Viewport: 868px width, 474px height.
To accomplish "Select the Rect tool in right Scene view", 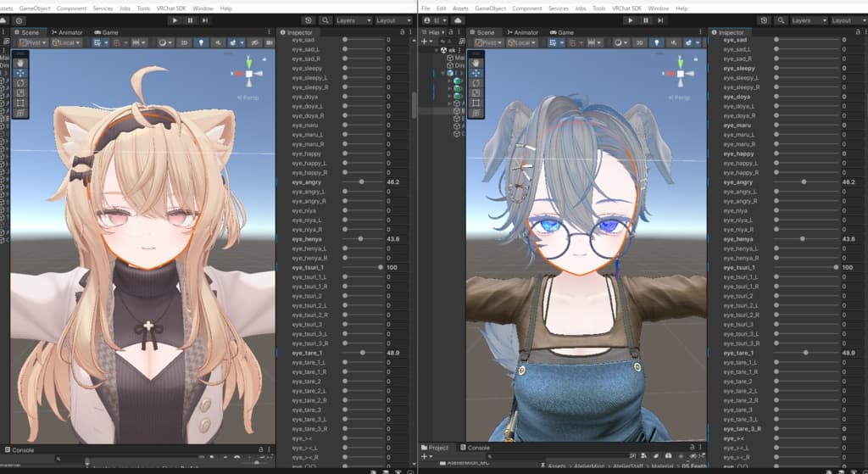I will [476, 103].
